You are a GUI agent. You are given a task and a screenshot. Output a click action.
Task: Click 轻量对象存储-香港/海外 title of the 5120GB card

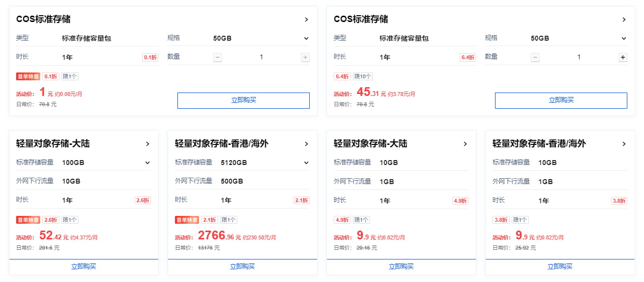point(222,144)
